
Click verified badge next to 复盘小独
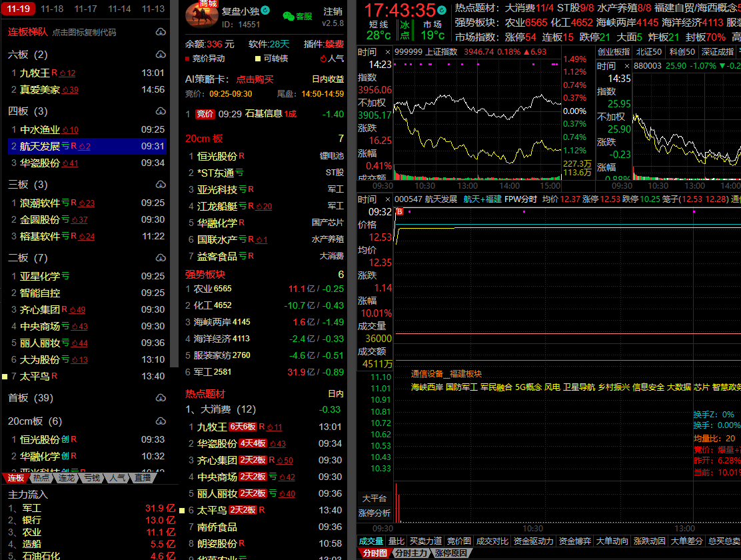[265, 11]
